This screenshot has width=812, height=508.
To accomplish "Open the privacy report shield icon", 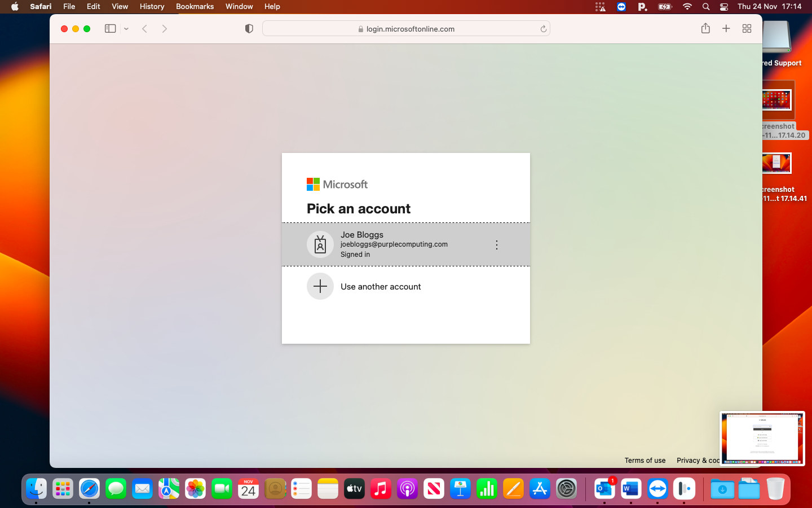I will tap(249, 29).
